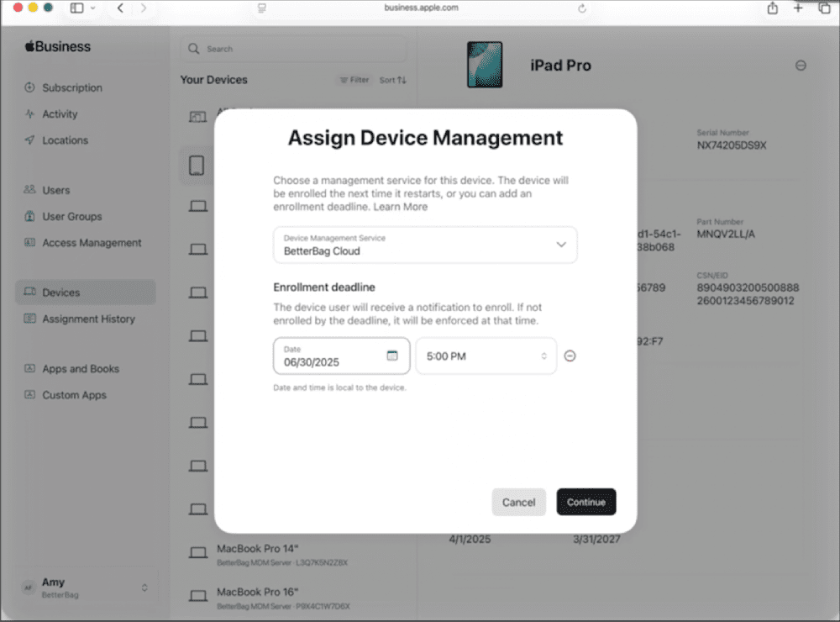Click the Locations arrow icon
The image size is (840, 622).
click(x=29, y=140)
